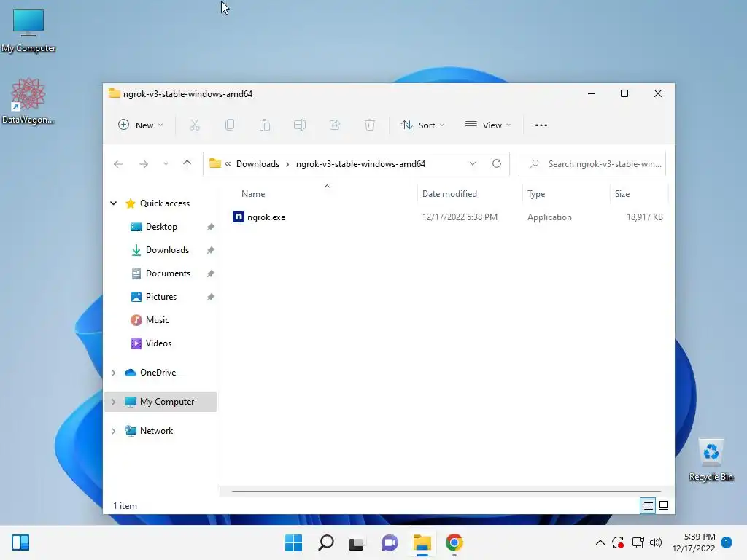Open Pictures in Quick access
The height and width of the screenshot is (560, 747).
click(160, 297)
